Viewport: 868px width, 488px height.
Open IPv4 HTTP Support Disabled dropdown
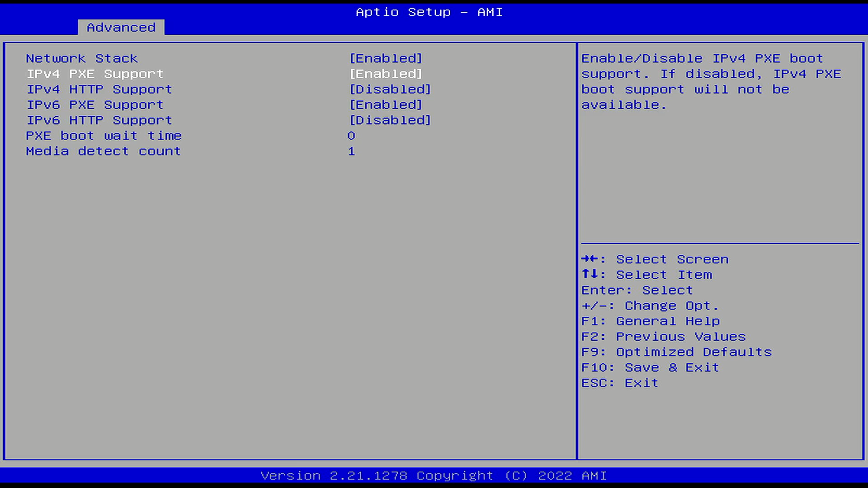pos(390,89)
